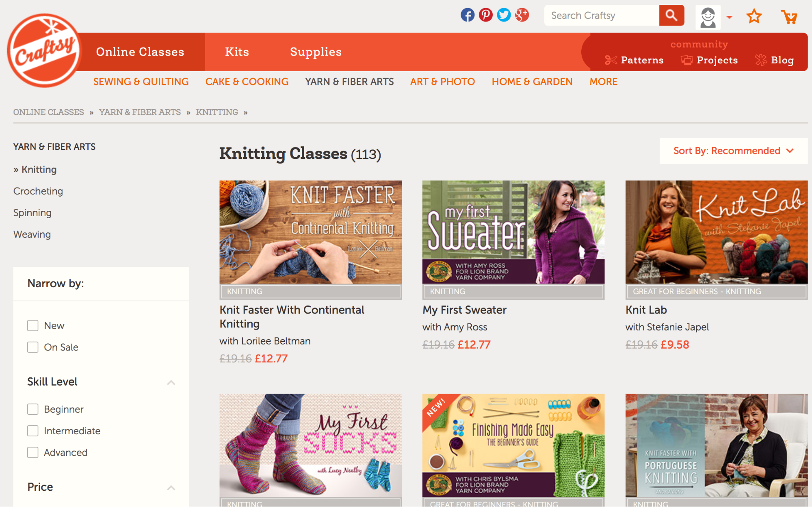812x507 pixels.
Task: Open the Supplies tab
Action: [316, 52]
